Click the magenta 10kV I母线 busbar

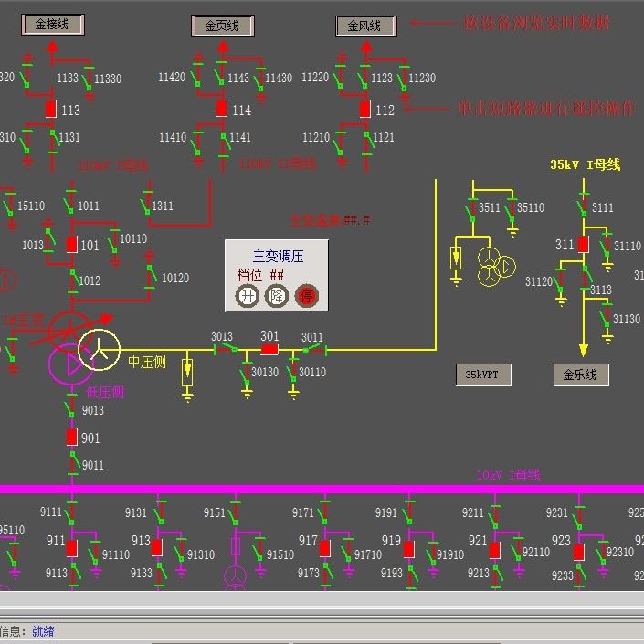pos(322,489)
